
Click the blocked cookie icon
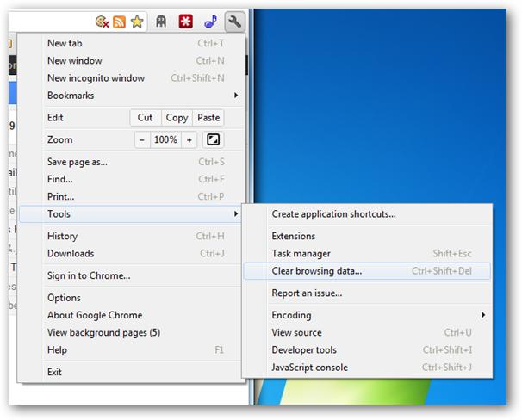point(103,22)
